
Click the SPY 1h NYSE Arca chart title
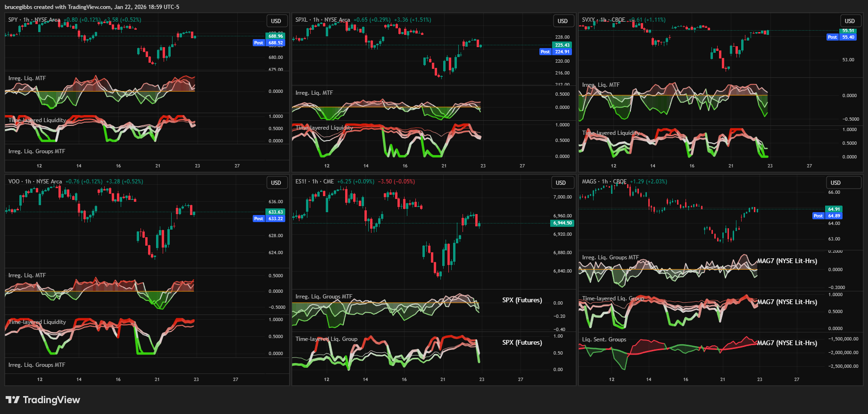click(34, 20)
